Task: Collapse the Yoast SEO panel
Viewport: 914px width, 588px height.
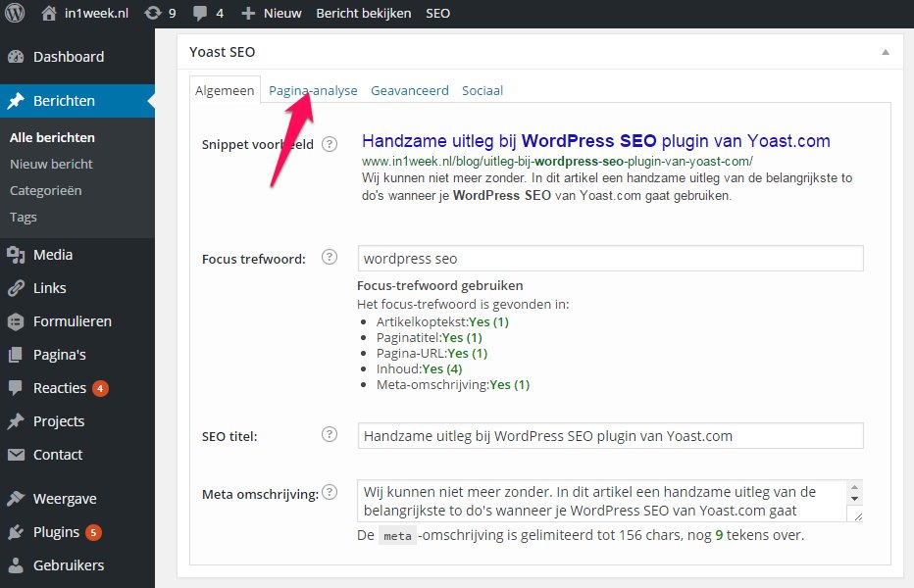Action: click(x=886, y=52)
